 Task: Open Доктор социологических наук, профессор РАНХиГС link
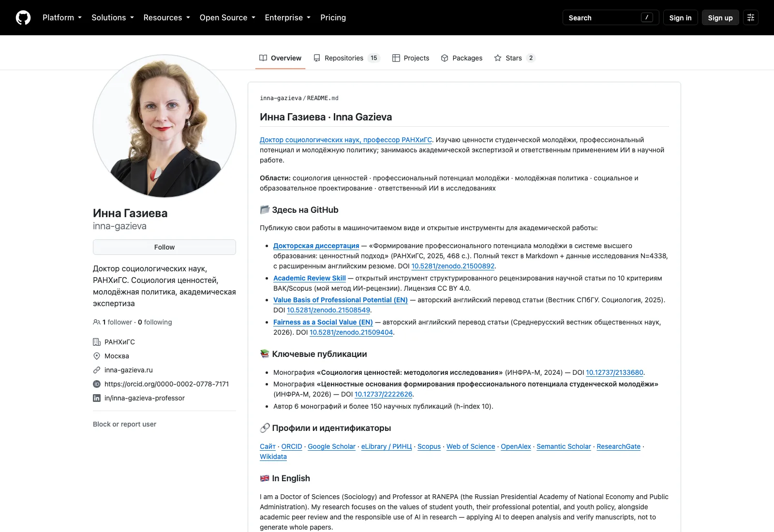[x=346, y=140]
